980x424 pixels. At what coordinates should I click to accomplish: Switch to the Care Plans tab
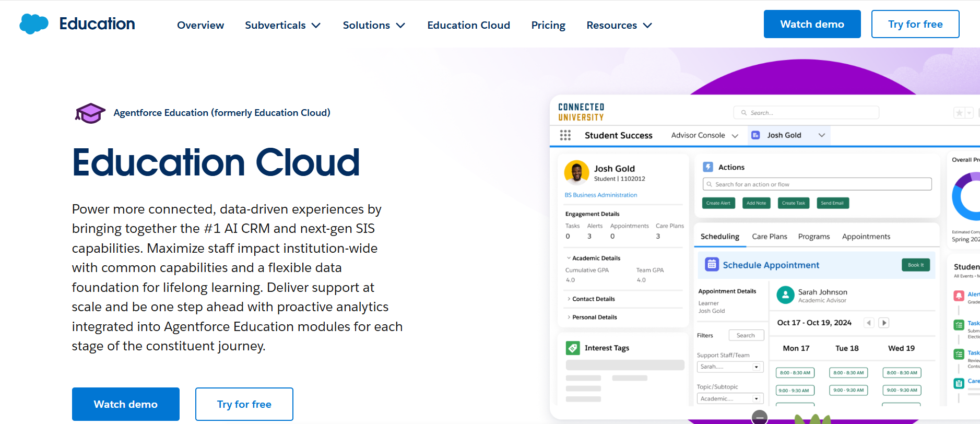[769, 237]
